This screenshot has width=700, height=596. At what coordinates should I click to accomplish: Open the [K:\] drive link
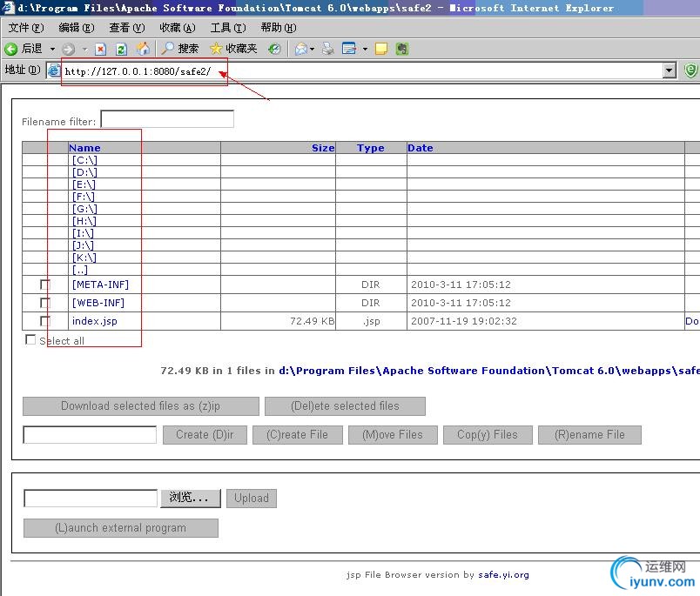click(84, 258)
